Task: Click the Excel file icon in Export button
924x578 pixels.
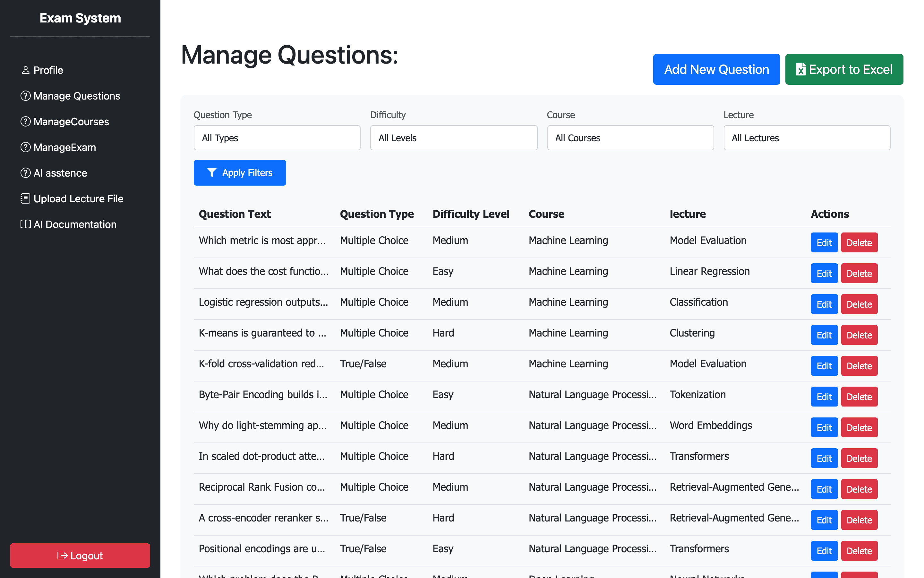Action: coord(801,69)
